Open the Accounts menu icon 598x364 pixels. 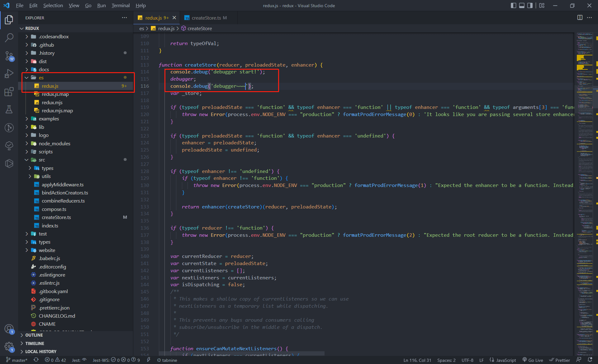click(9, 329)
